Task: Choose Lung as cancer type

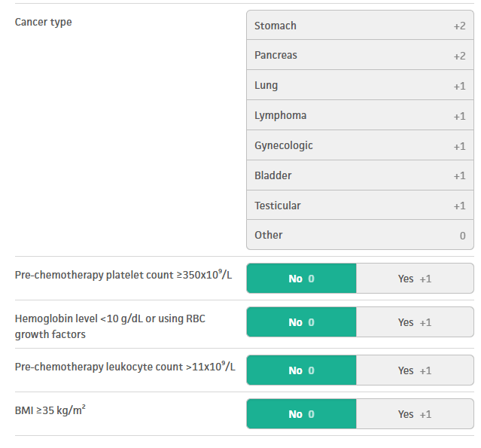Action: [360, 85]
